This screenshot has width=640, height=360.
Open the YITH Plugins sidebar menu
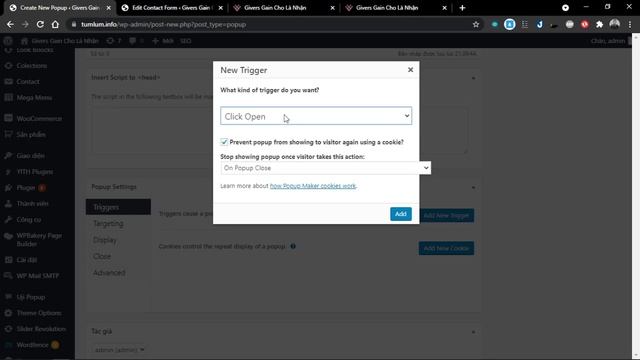click(35, 172)
